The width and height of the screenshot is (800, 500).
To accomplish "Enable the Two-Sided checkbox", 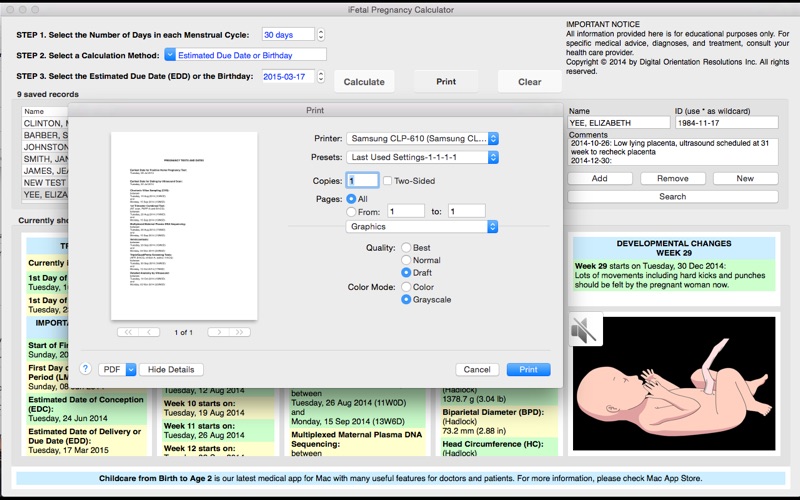I will 388,181.
